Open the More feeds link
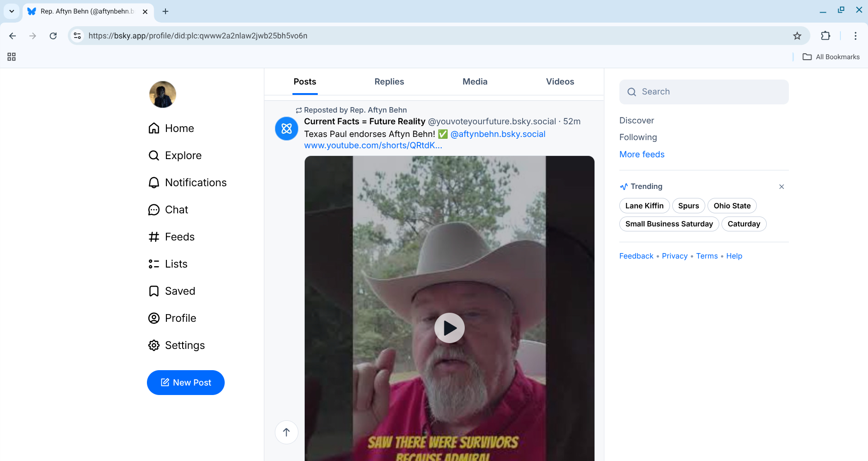Viewport: 868px width, 461px height. tap(642, 155)
